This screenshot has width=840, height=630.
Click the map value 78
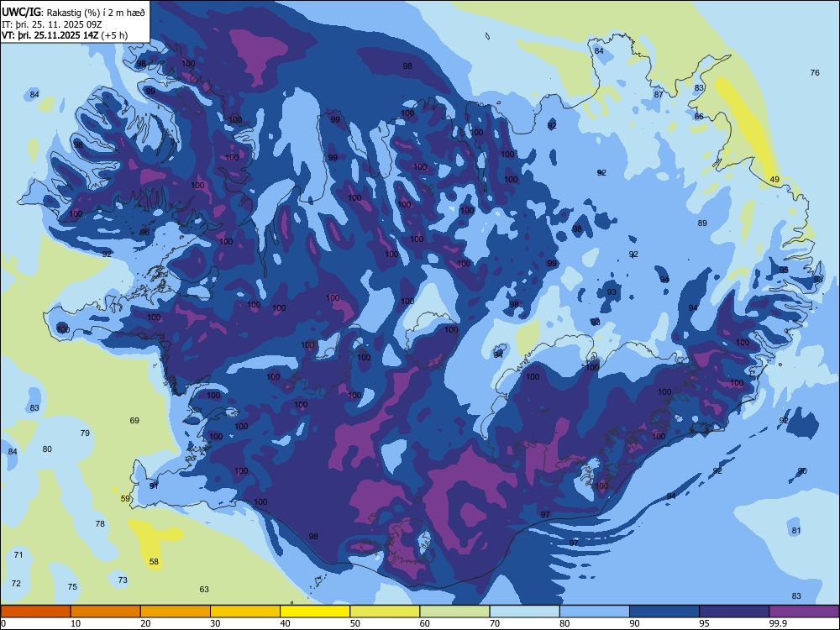pos(100,523)
